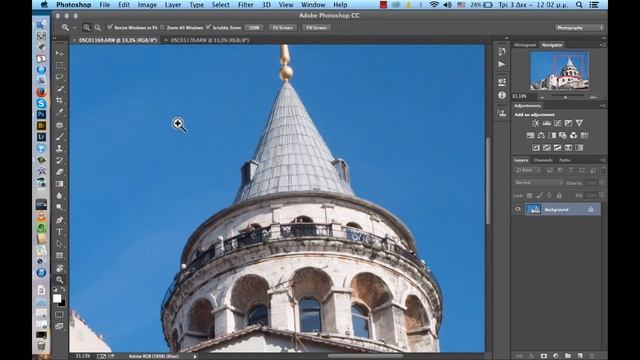This screenshot has width=640, height=360.
Task: Open the layer blending mode dropdown
Action: click(538, 183)
